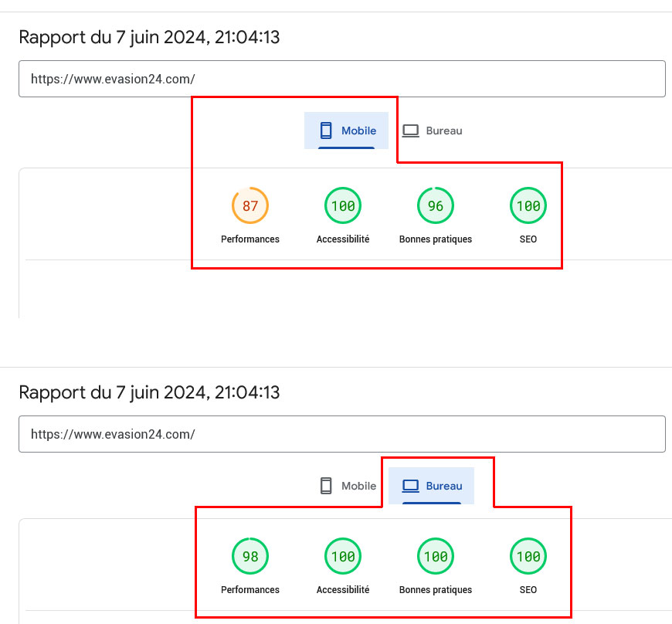Click the phone icon in the bottom Mobile tab
The image size is (672, 624).
(x=326, y=486)
